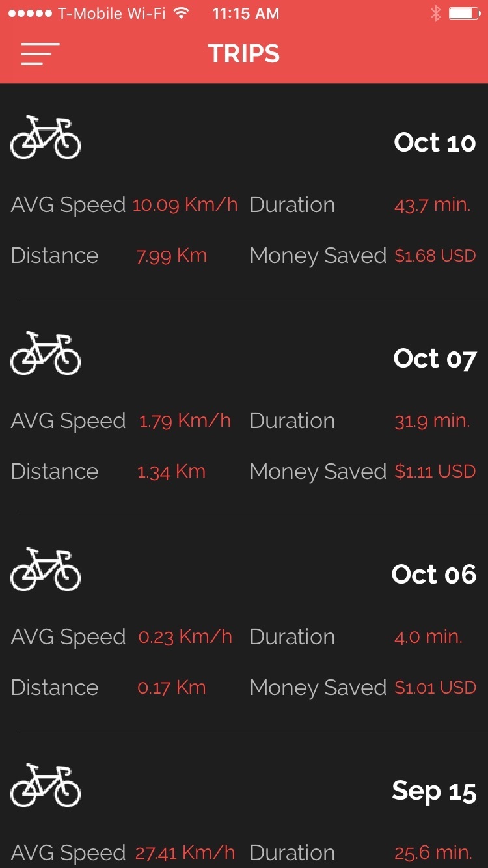Screen dimensions: 488x868
Task: Tap the TRIPS header title
Action: [244, 54]
